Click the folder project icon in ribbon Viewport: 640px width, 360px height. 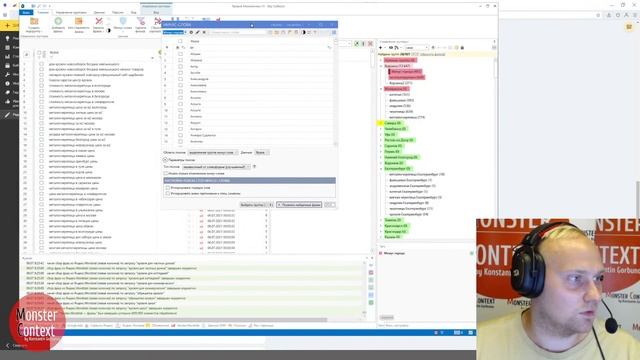pos(34,21)
